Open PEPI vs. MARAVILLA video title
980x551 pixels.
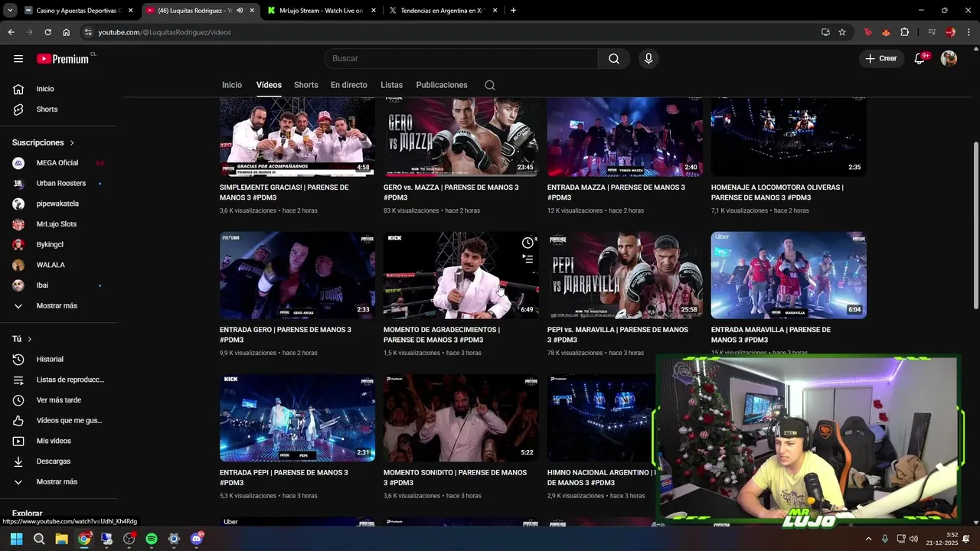click(x=618, y=334)
